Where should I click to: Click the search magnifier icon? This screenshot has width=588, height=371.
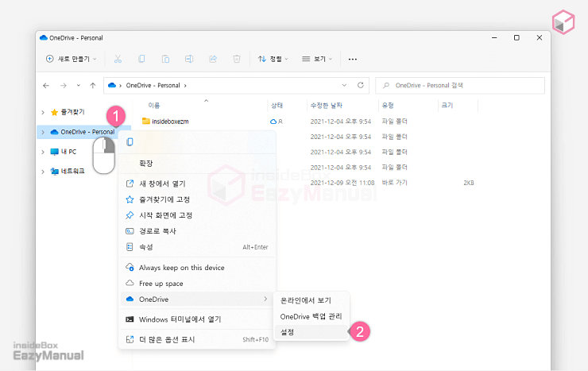(386, 86)
